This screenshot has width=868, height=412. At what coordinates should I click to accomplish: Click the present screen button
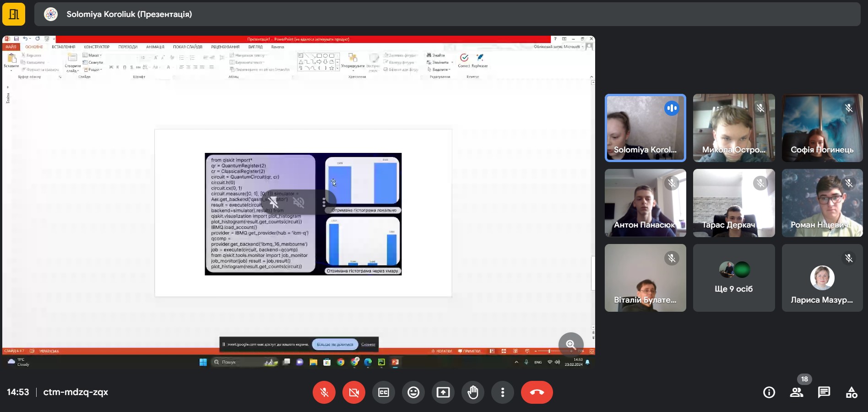443,392
